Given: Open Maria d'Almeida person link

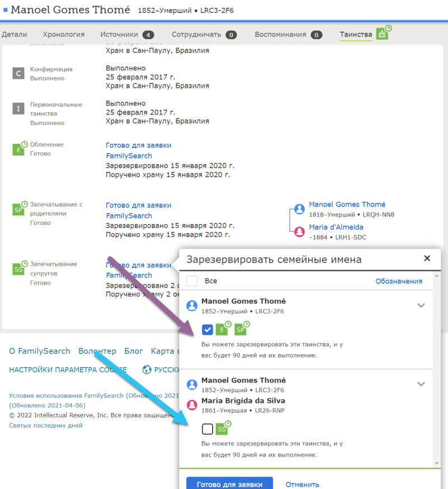Looking at the screenshot, I should click(x=336, y=227).
